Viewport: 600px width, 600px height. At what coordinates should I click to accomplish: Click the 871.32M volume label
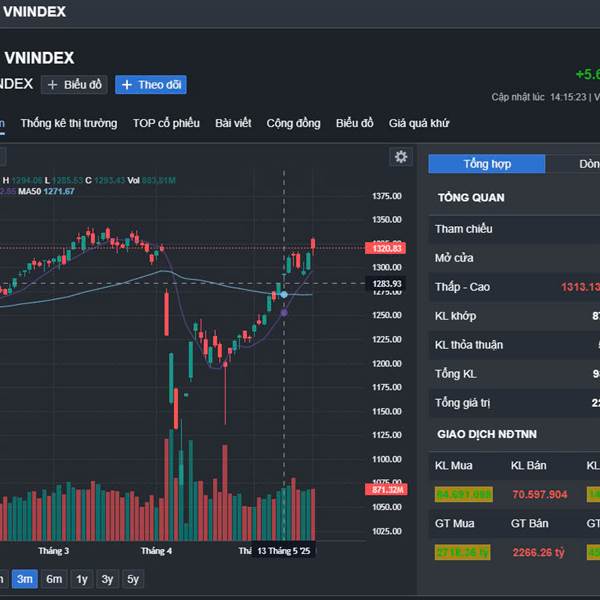tap(386, 489)
